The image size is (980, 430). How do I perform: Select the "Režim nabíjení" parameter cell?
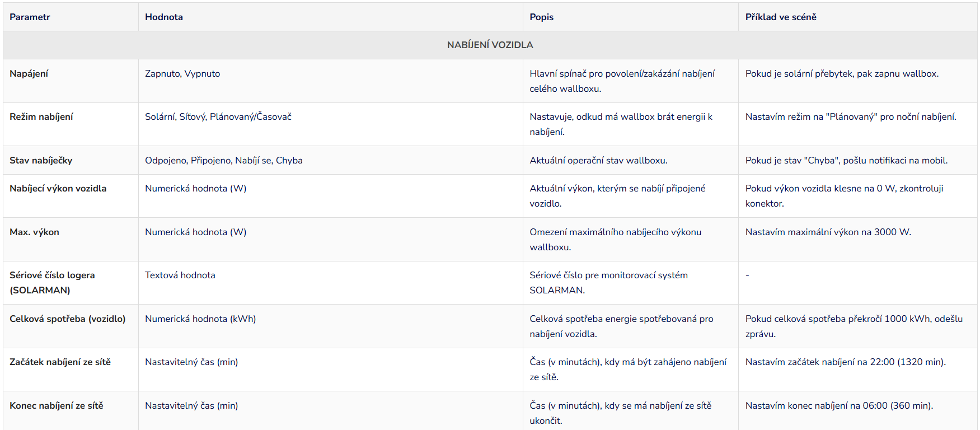[x=41, y=116]
